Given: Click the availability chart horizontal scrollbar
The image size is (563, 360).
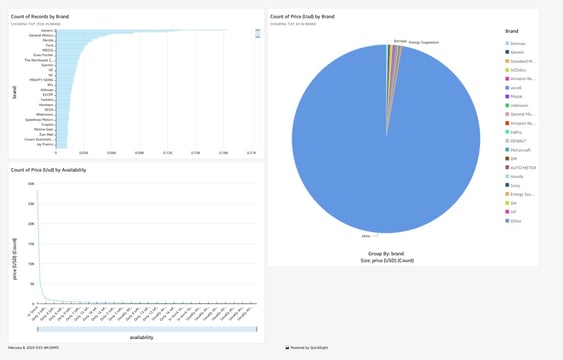Looking at the screenshot, I should tap(147, 329).
